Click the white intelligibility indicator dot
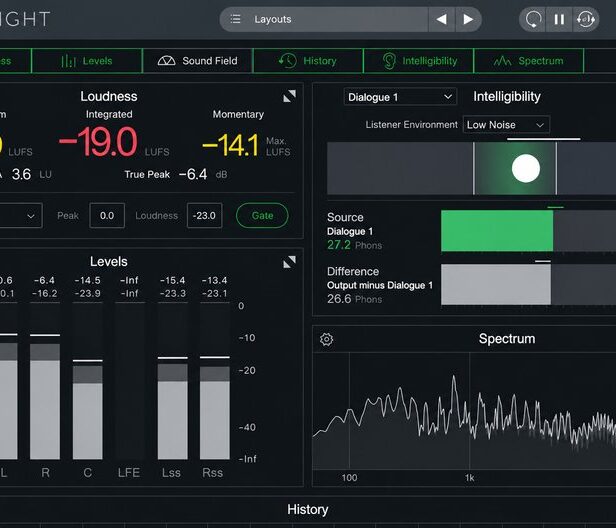This screenshot has width=616, height=528. 526,169
